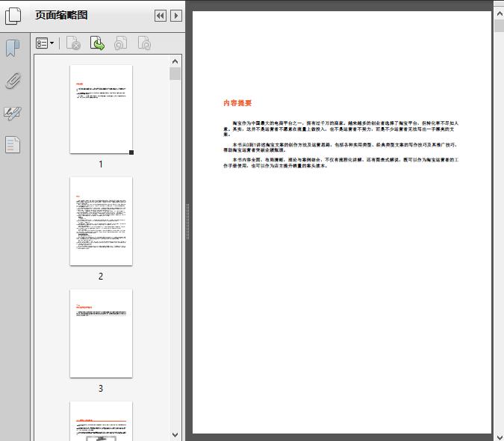Click the up arrow of the document scrollbar

(x=500, y=13)
